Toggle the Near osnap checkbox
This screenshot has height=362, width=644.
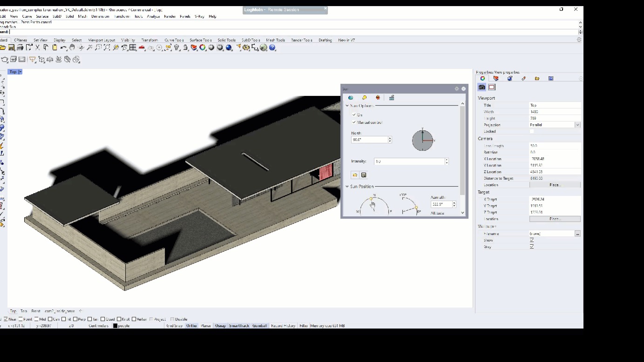pyautogui.click(x=6, y=319)
